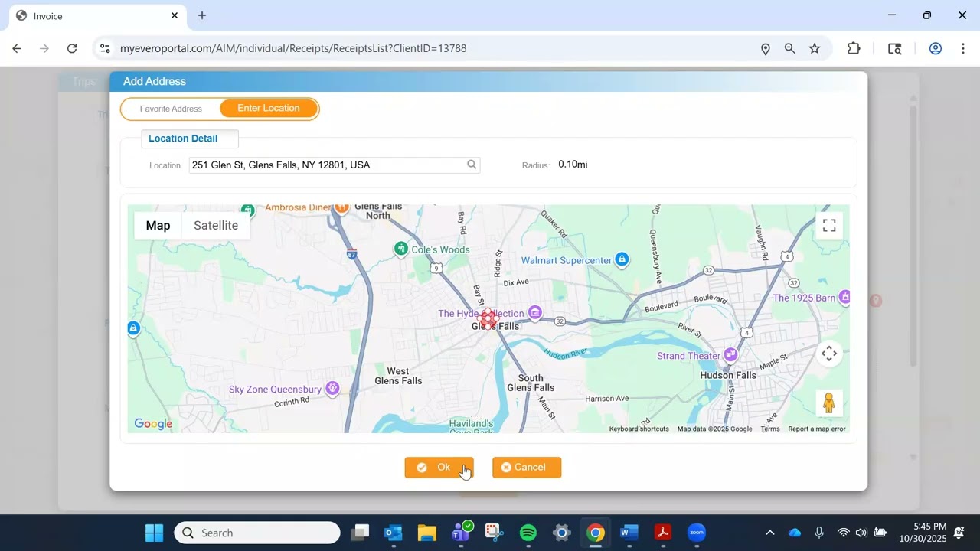Click the Strand Theater map pin
The image size is (980, 551).
[730, 354]
